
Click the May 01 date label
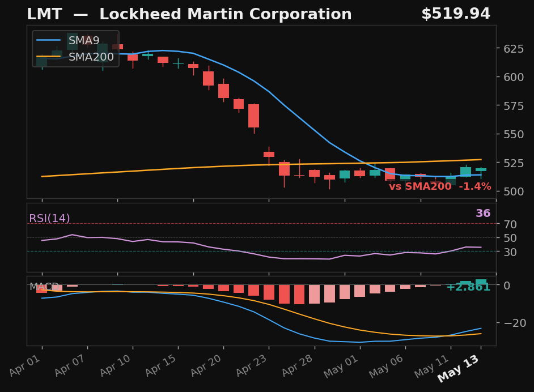click(341, 366)
